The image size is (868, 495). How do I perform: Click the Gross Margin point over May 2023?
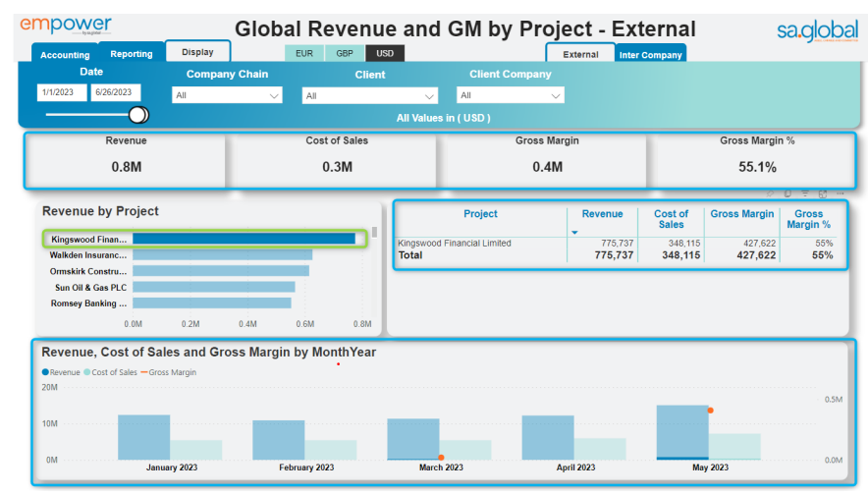710,411
